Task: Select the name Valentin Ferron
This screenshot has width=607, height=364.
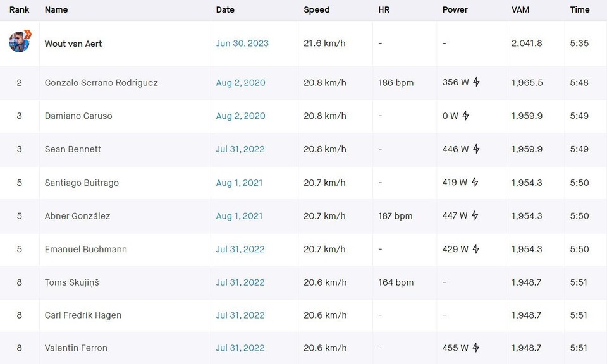Action: point(76,348)
